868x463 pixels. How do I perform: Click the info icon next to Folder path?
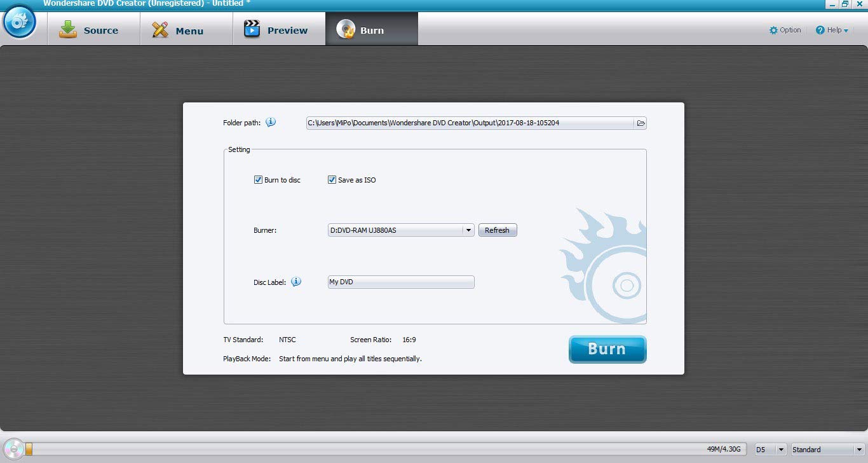click(271, 123)
